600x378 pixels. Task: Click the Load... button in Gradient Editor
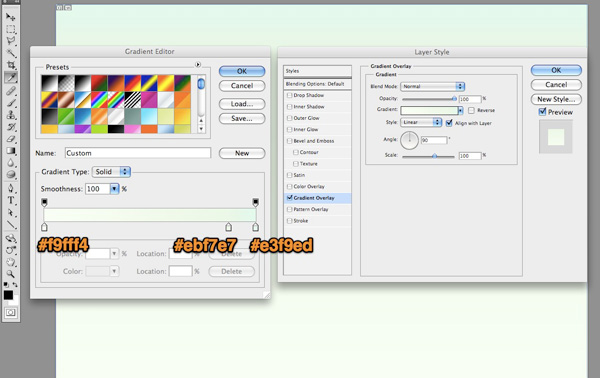pyautogui.click(x=242, y=104)
